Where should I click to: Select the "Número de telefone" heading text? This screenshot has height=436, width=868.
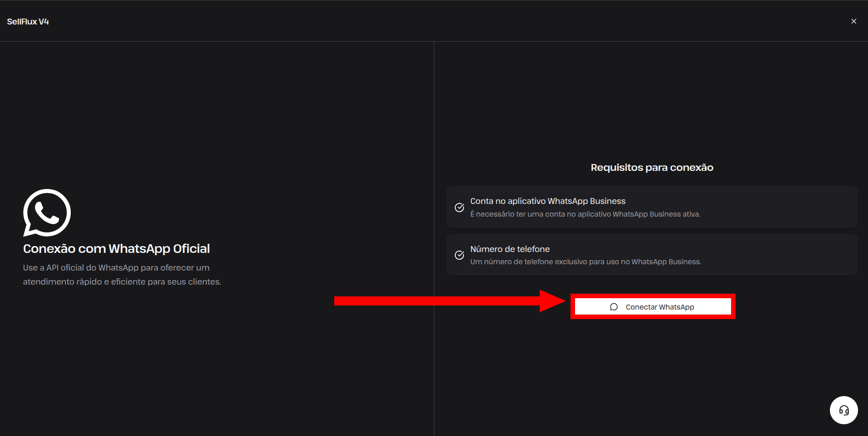[510, 249]
